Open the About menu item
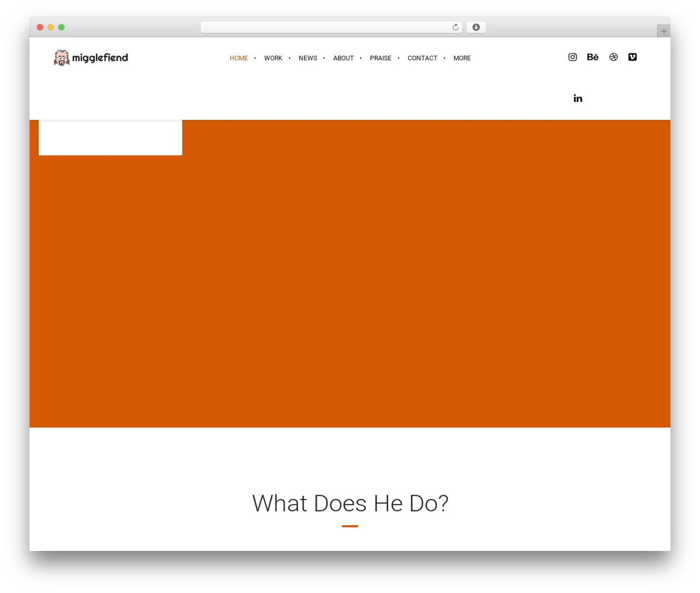 point(343,58)
